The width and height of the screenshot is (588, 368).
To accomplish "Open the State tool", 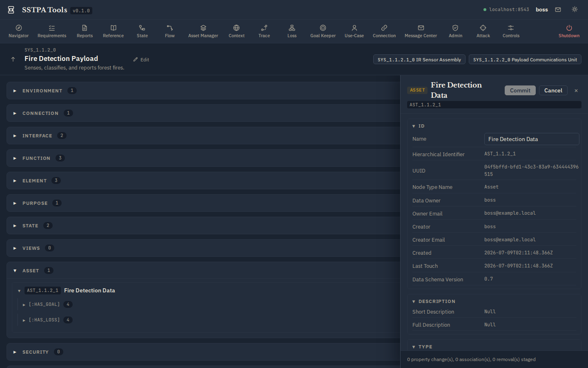I will coord(142,31).
